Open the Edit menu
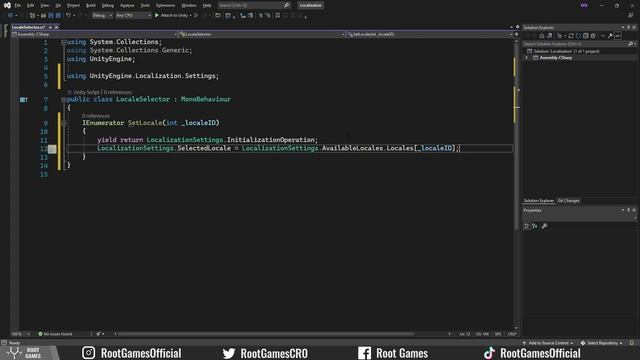This screenshot has height=360, width=640. click(31, 5)
